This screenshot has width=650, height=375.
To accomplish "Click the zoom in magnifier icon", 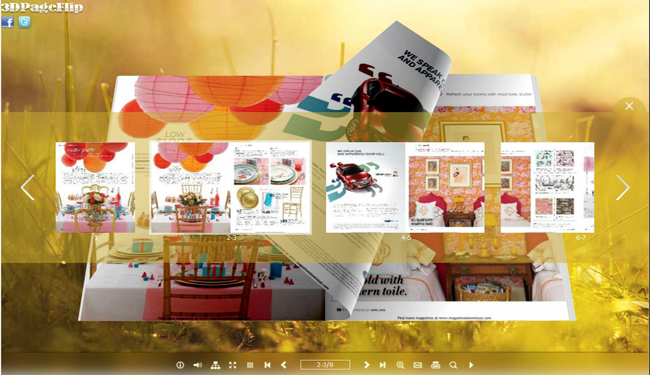I will tap(400, 365).
